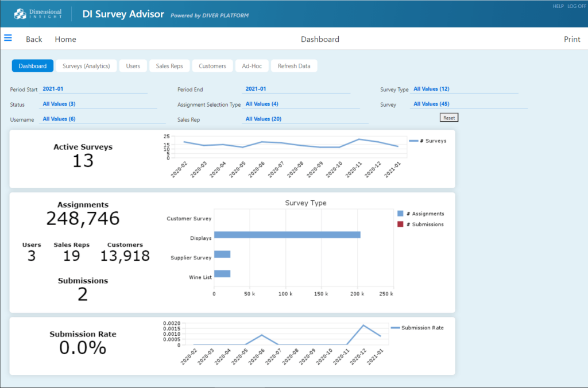Click the LOG OFF link
This screenshot has width=588, height=388.
(576, 6)
